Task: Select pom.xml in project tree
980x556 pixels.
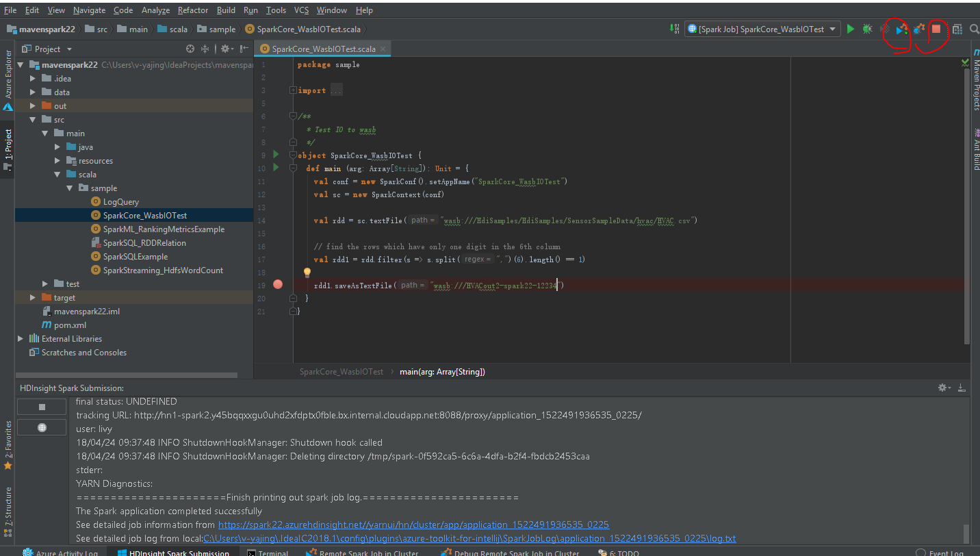Action: 70,325
